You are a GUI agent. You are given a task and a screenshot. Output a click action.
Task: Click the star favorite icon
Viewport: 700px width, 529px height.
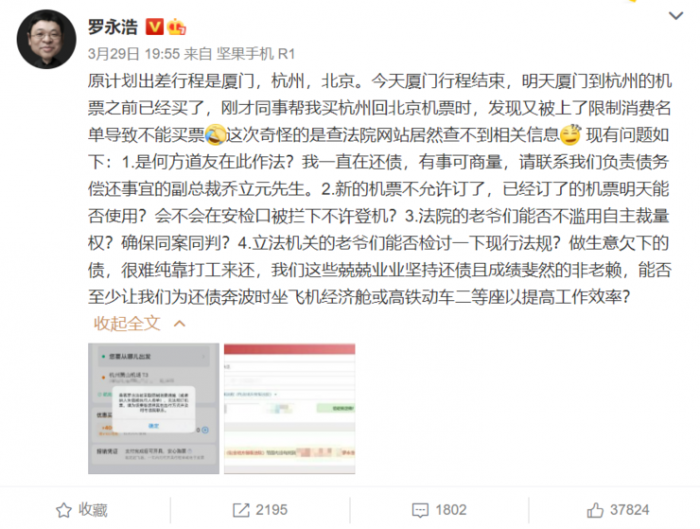pos(63,510)
